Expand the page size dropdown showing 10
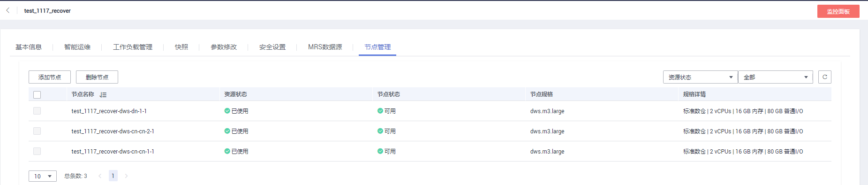 (43, 176)
